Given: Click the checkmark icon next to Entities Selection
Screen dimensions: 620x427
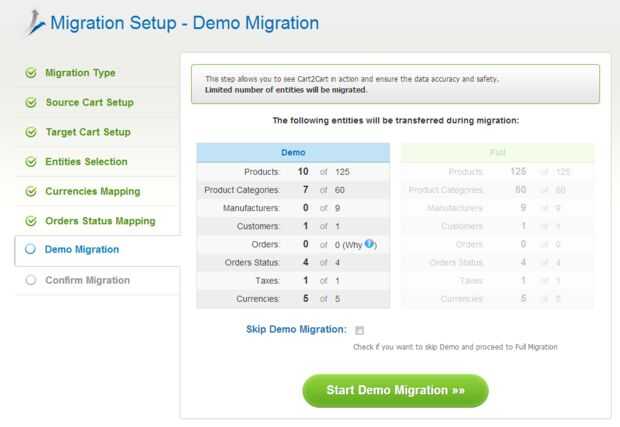Looking at the screenshot, I should (30, 162).
